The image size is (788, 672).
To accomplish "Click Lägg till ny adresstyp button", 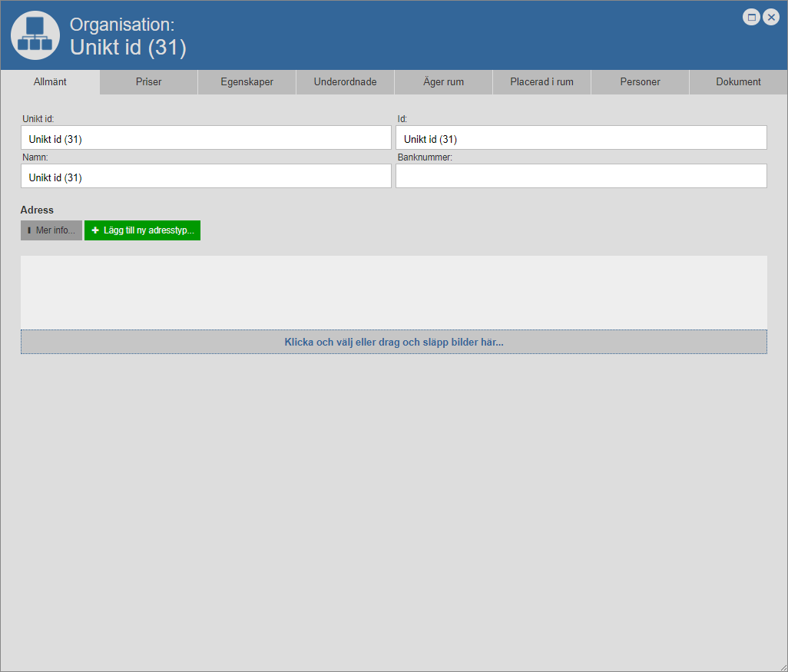I will click(x=142, y=230).
